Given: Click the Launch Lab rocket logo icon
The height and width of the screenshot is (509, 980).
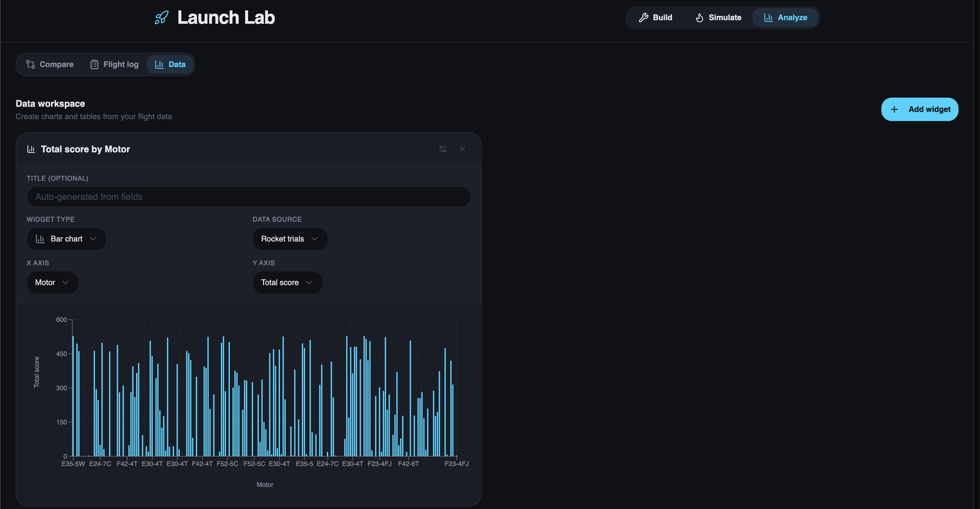Looking at the screenshot, I should point(161,18).
